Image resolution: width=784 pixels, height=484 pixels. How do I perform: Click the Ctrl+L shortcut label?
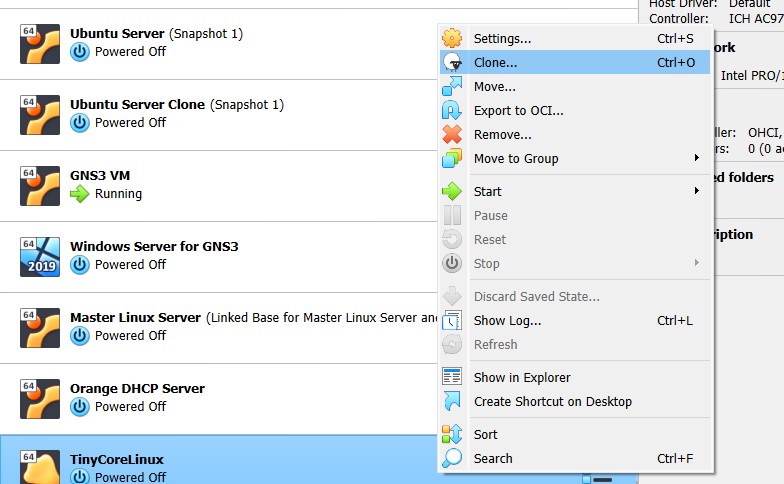coord(674,320)
